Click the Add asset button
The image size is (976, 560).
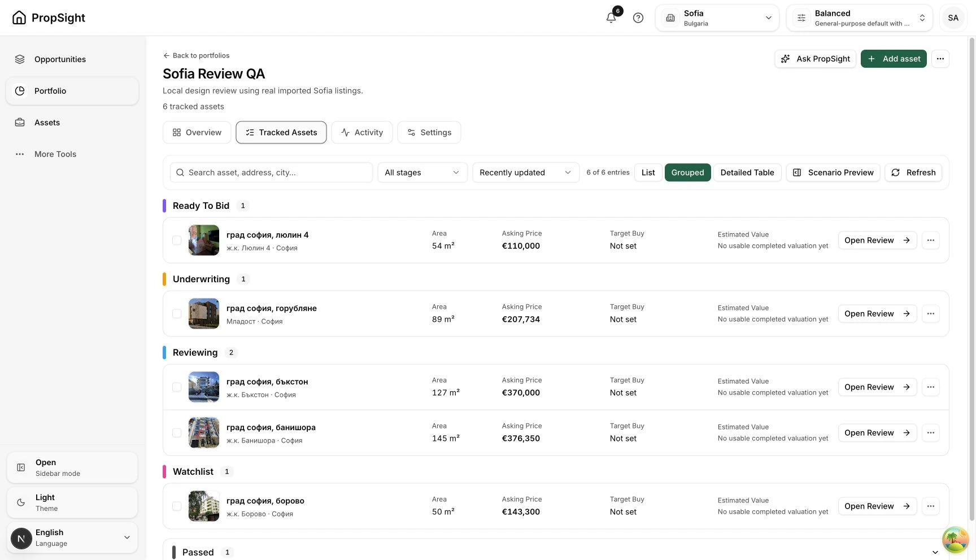click(x=894, y=59)
